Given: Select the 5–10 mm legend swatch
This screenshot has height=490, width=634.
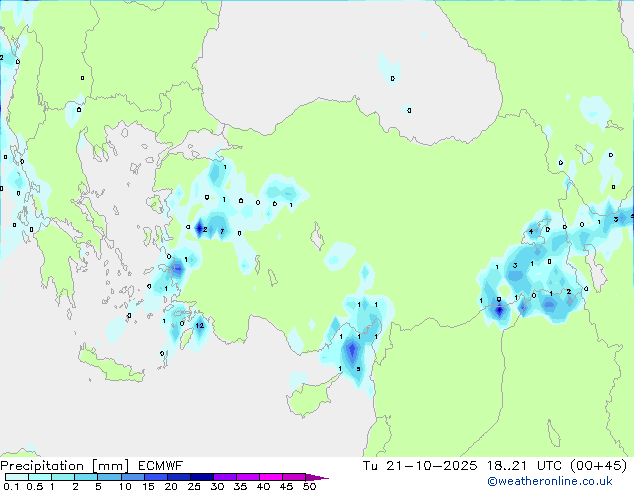Looking at the screenshot, I should (109, 477).
